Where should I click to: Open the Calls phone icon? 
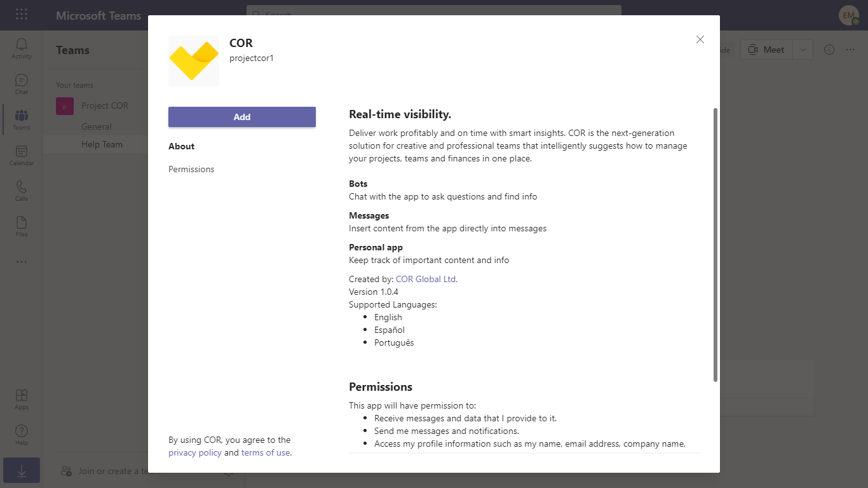22,191
